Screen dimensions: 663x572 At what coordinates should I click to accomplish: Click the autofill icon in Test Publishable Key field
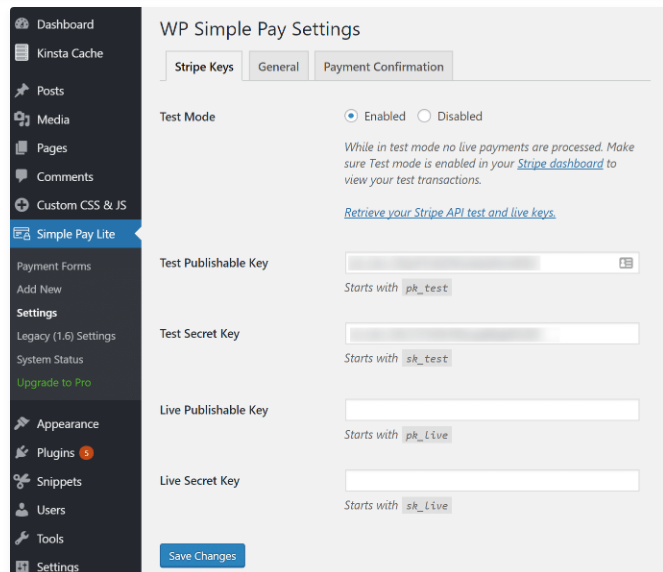626,263
